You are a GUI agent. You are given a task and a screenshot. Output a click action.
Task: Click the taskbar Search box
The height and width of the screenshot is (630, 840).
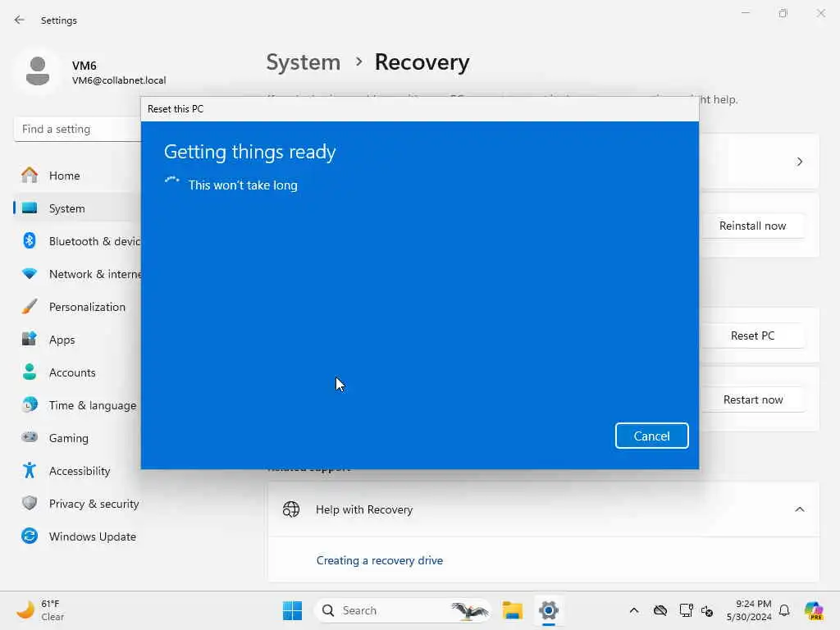(402, 610)
